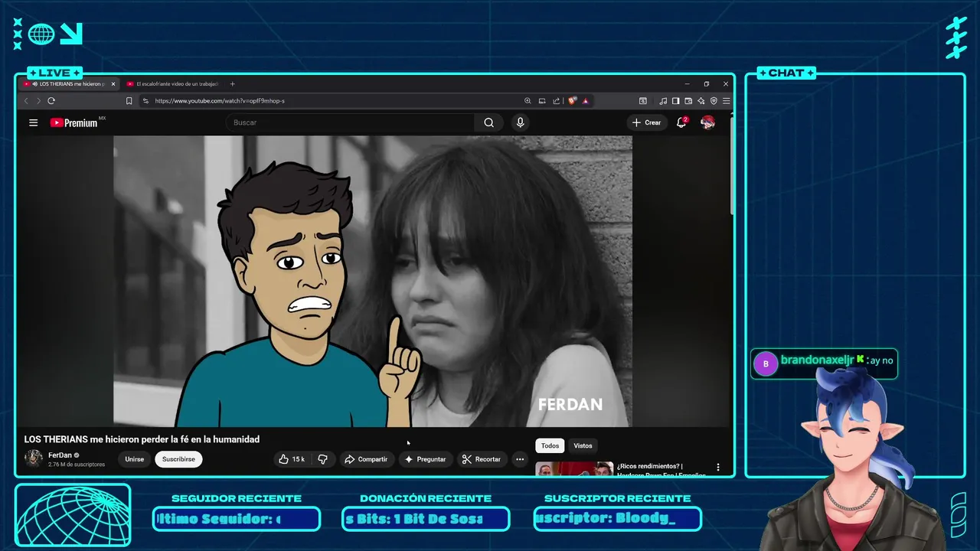Click the 2.76 M de suscriptores text
Screen dimensions: 980x551
tap(77, 465)
